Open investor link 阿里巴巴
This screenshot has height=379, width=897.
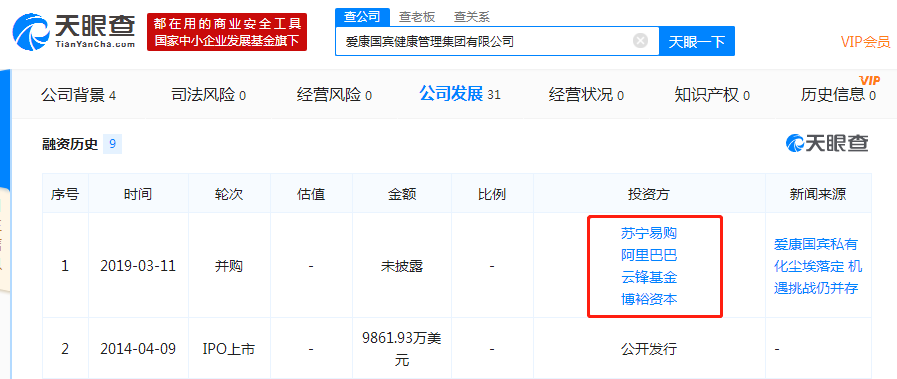[649, 255]
